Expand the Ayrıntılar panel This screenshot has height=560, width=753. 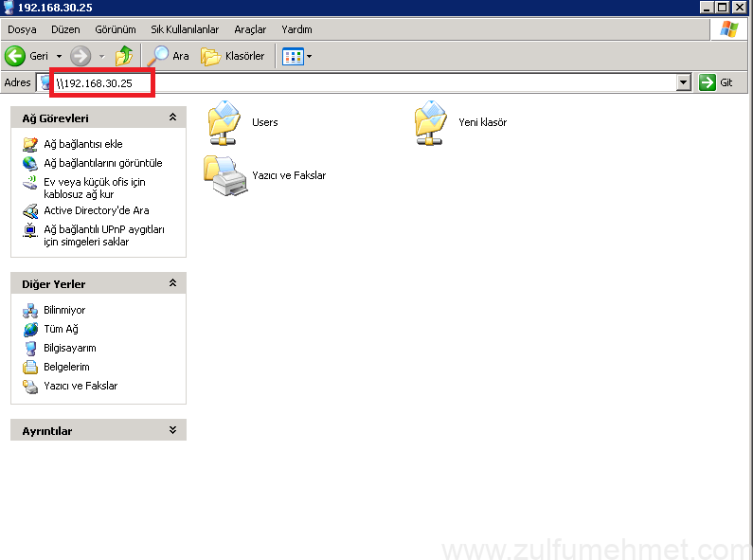coord(172,430)
